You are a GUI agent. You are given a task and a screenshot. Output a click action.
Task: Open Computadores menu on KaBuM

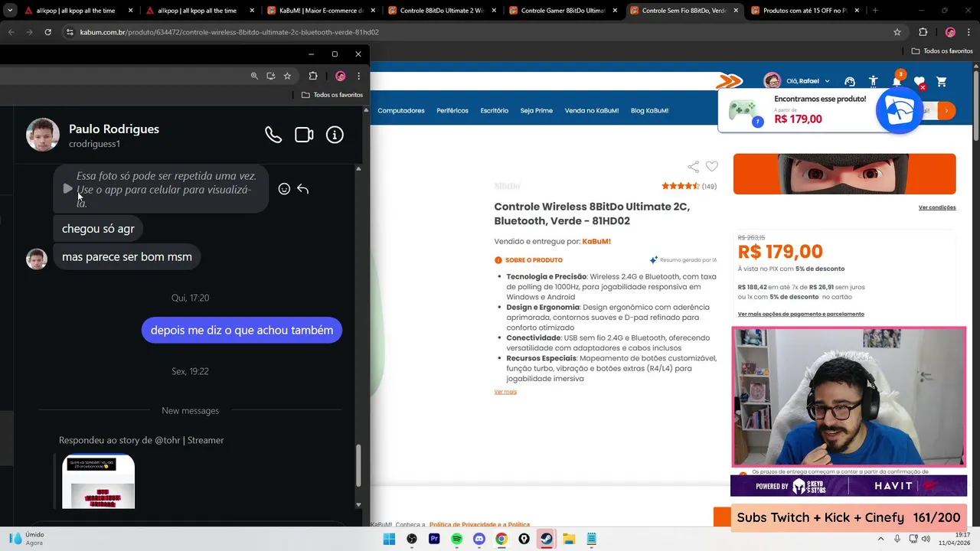click(401, 110)
